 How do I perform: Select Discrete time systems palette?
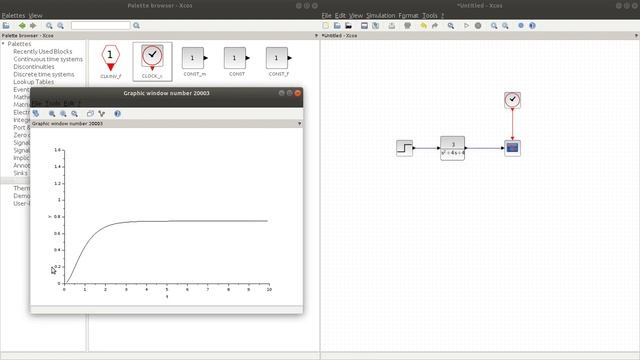pos(44,74)
